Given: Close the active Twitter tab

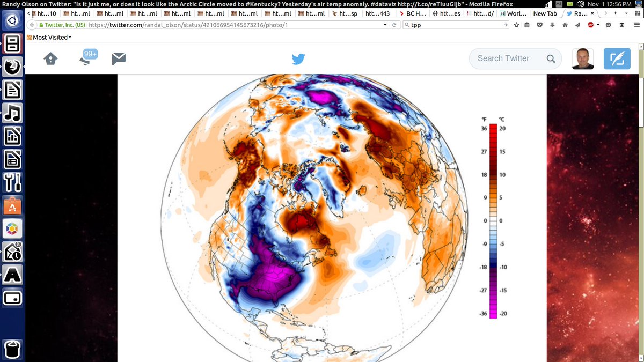Looking at the screenshot, I should coord(592,13).
